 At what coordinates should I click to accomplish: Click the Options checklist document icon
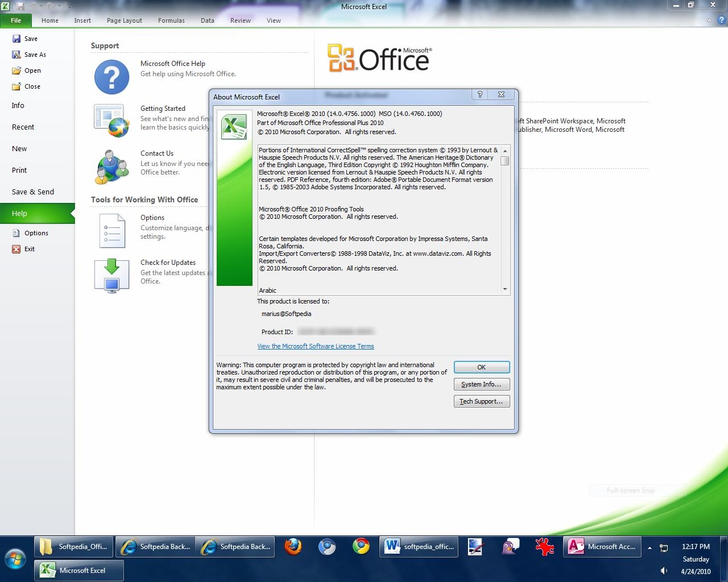pyautogui.click(x=112, y=230)
